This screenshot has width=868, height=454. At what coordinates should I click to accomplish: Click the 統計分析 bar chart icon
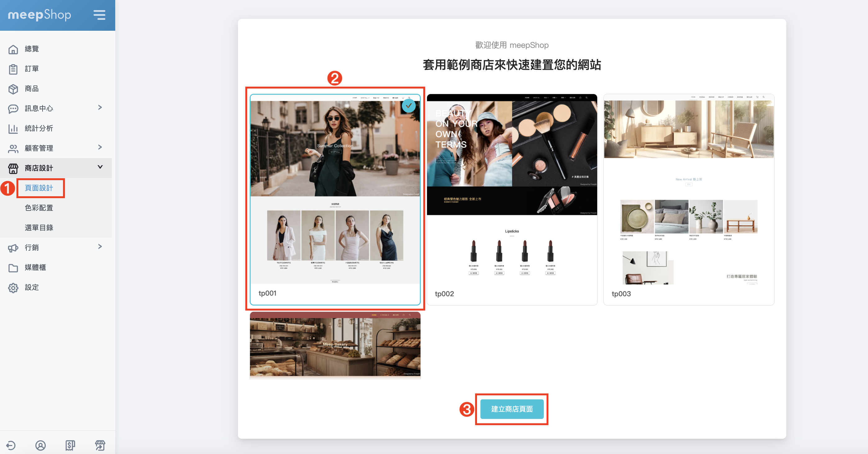click(13, 129)
